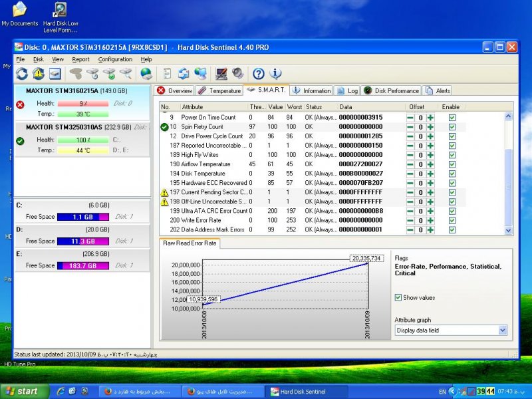Viewport: 532px width, 399px height.
Task: Click the blue arrows send report icon
Action: pyautogui.click(x=184, y=74)
